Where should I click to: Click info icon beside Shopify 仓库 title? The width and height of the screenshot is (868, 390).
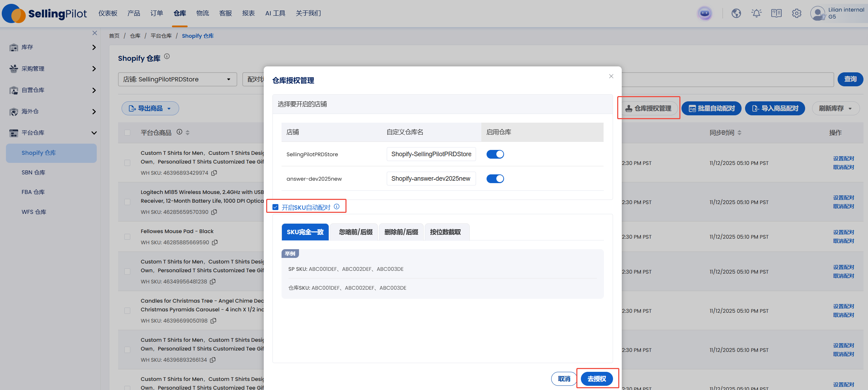[167, 56]
